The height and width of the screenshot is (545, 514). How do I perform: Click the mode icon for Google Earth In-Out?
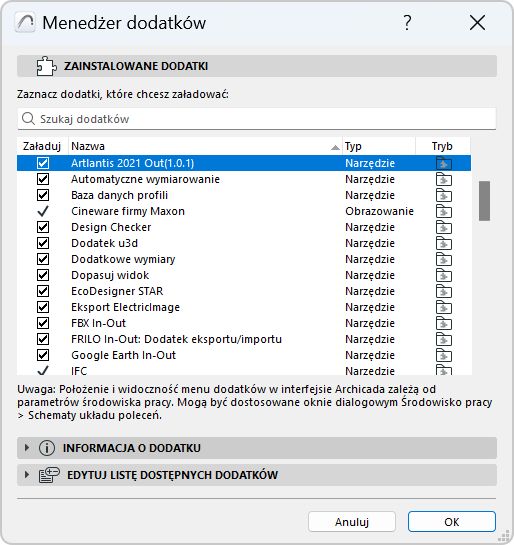click(x=444, y=355)
